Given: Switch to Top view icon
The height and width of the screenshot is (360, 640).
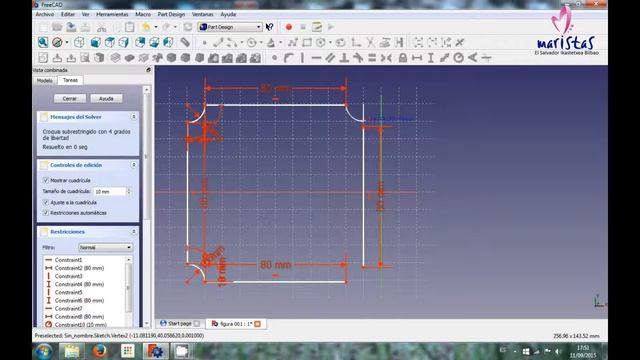Looking at the screenshot, I should [110, 42].
